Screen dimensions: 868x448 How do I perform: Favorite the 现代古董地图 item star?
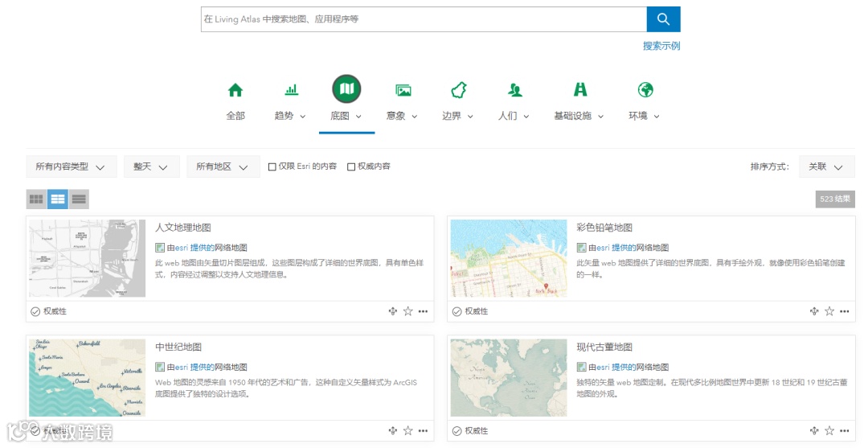[x=829, y=431]
